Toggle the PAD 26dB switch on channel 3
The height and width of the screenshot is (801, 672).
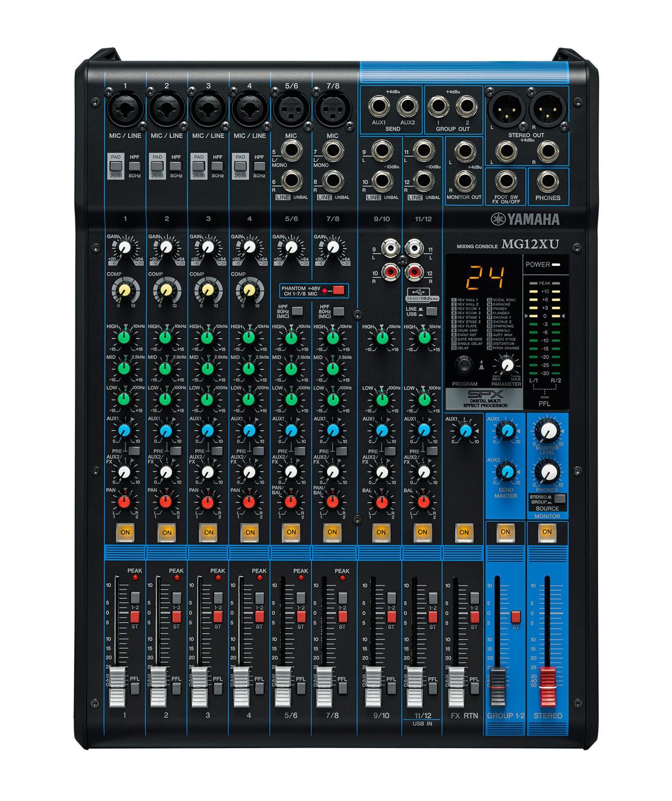(x=199, y=166)
